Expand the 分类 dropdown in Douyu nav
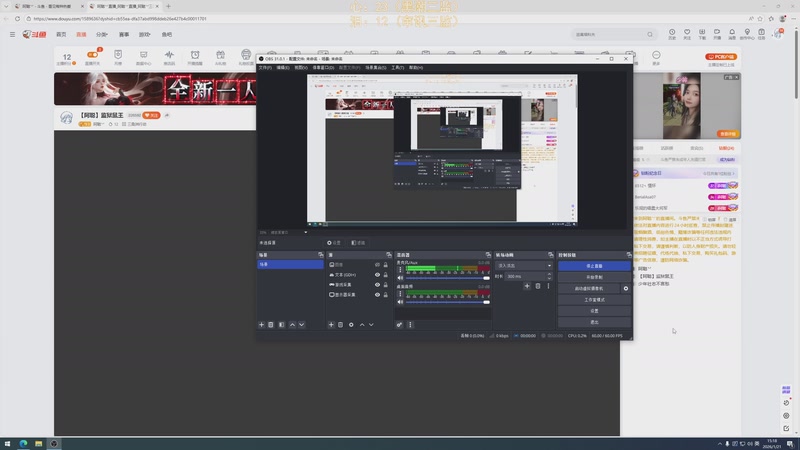This screenshot has height=450, width=800. click(x=102, y=34)
